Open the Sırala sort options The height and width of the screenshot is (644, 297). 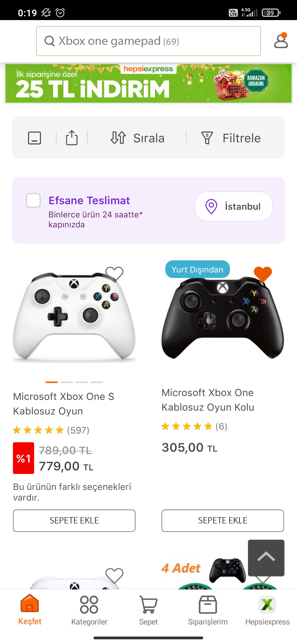[x=137, y=138]
